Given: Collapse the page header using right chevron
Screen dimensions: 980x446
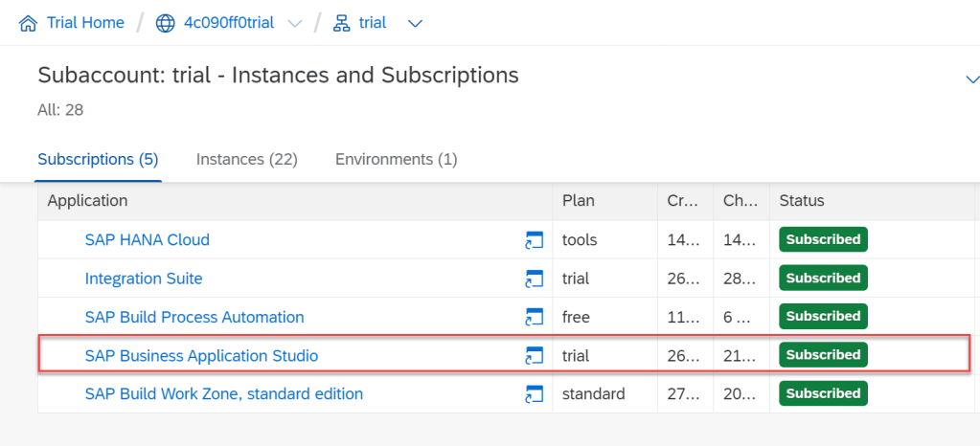Looking at the screenshot, I should (971, 79).
